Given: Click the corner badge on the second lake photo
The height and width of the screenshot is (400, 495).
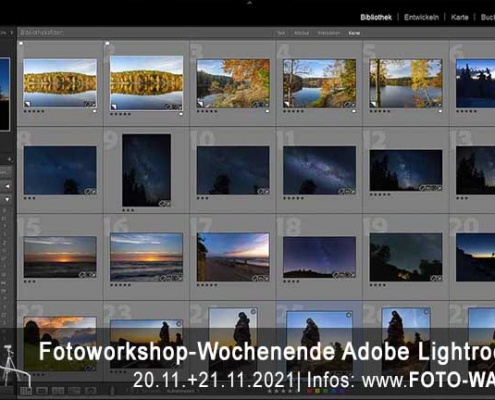Looking at the screenshot, I should pos(114,106).
